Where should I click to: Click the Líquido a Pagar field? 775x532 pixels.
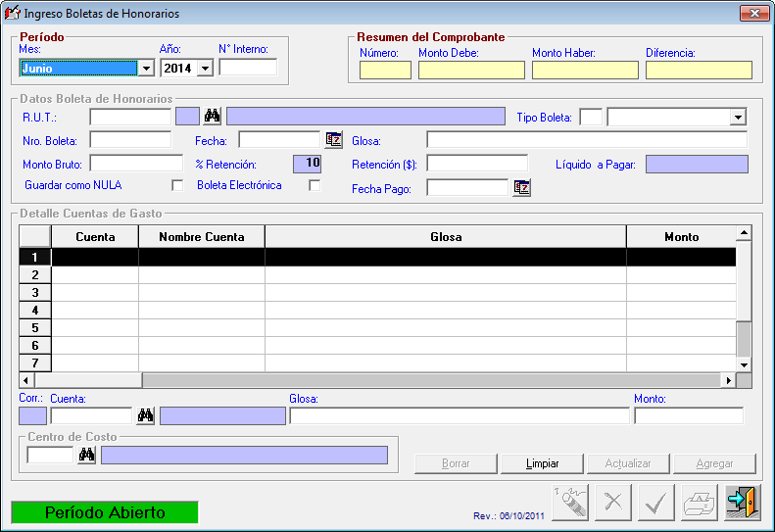(x=697, y=165)
